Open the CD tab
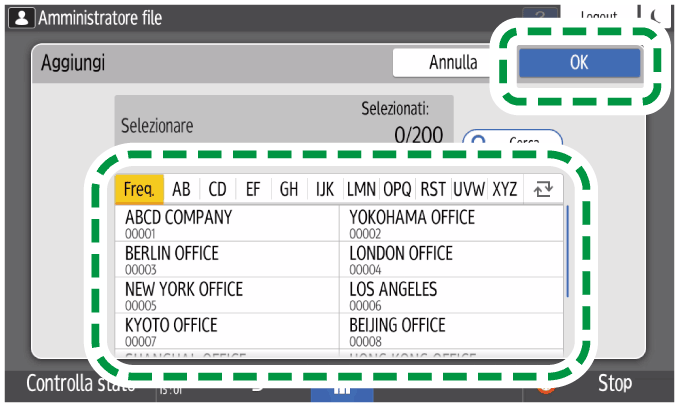 (217, 189)
